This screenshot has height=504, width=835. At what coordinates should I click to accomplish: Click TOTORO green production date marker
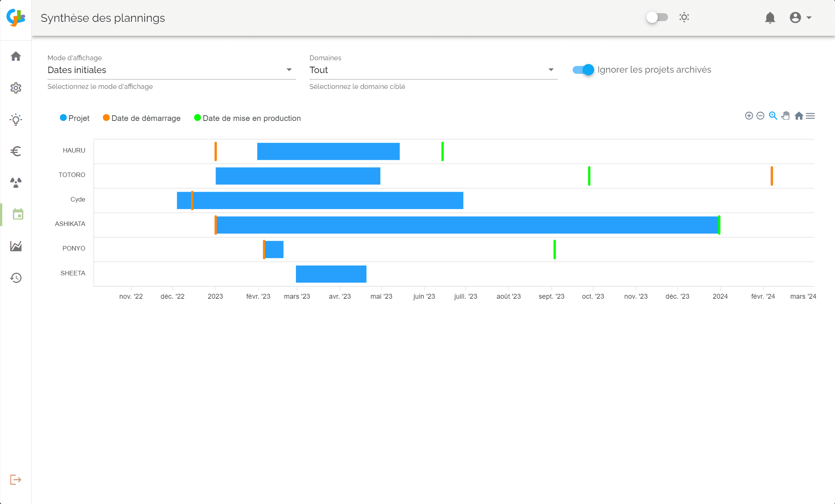point(589,176)
